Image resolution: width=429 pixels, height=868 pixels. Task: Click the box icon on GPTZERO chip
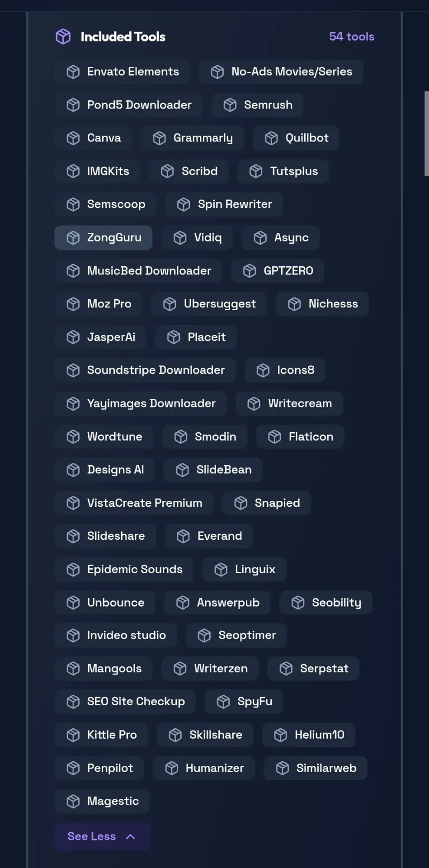(250, 271)
